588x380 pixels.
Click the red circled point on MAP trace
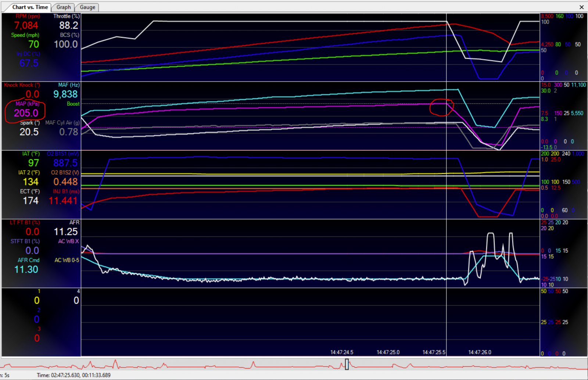click(x=441, y=107)
